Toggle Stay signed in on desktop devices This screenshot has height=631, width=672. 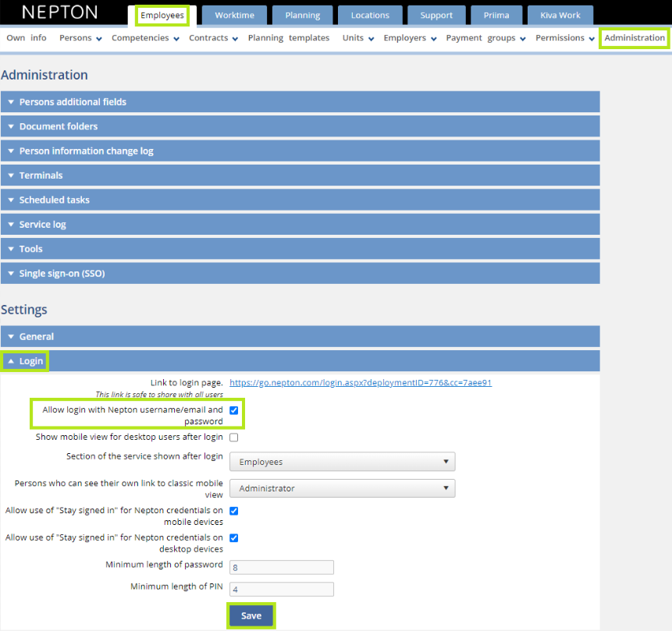(234, 538)
